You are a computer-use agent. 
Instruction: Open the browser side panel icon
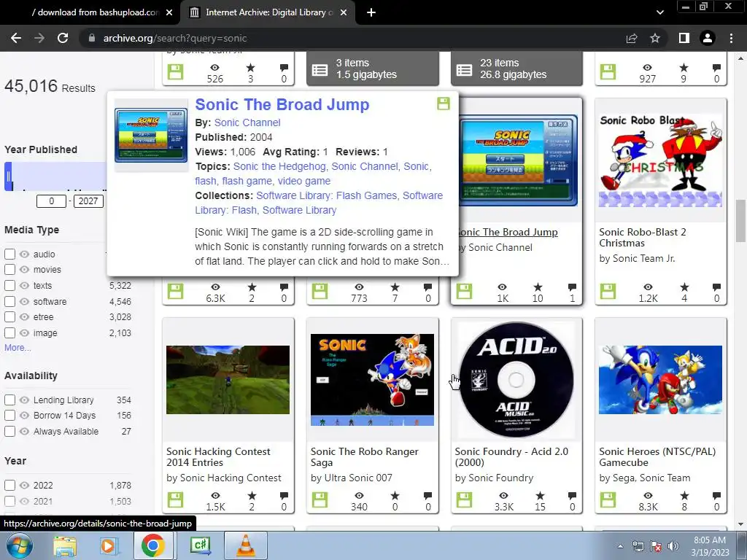(684, 38)
